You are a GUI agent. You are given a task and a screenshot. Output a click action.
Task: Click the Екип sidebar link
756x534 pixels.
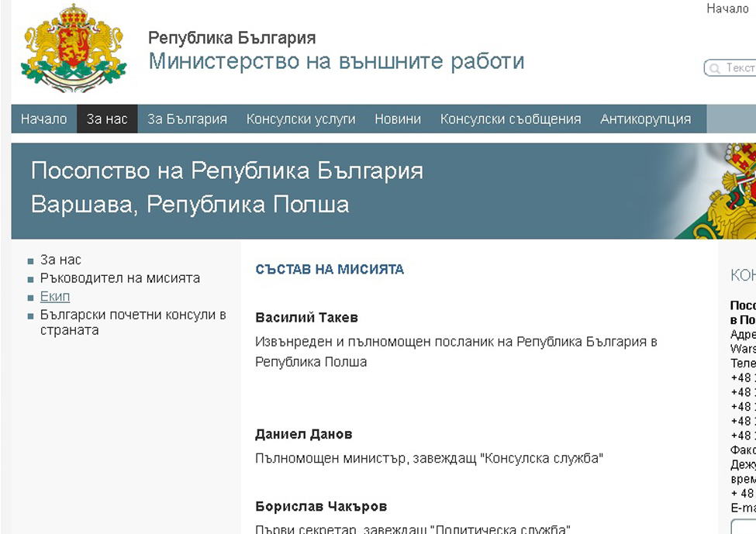55,297
